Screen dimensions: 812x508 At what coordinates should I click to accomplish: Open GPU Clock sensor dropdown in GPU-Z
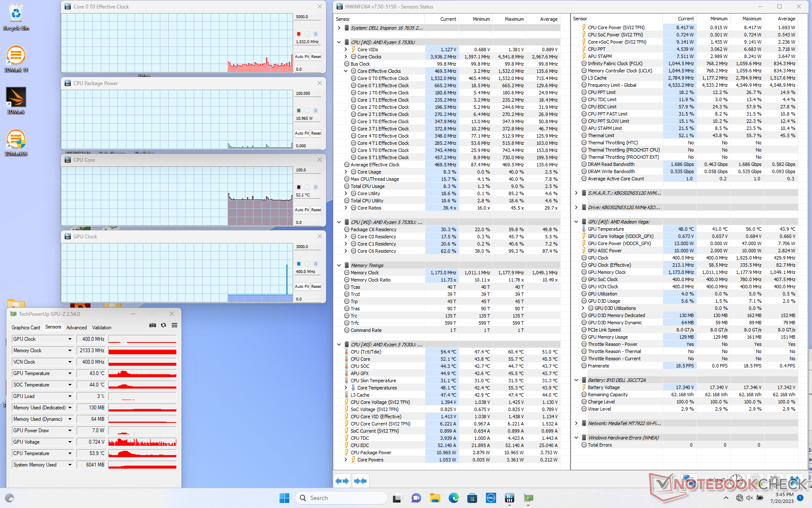pyautogui.click(x=70, y=339)
